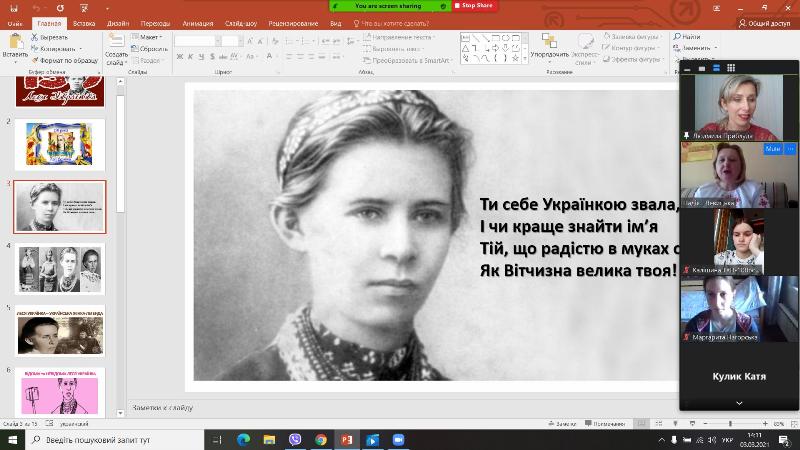Viewport: 800px width, 450px height.
Task: Click the Cut (Вырезать) scissors icon
Action: pos(36,37)
